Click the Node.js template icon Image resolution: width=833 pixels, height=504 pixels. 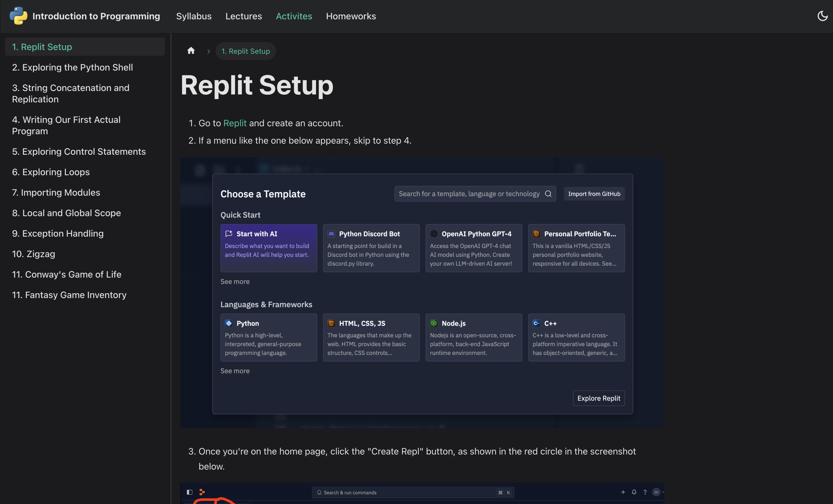[434, 323]
